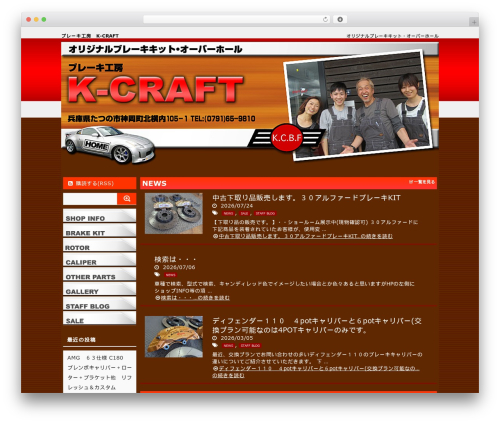This screenshot has height=423, width=500.
Task: Open the ROTOR menu item
Action: (x=99, y=245)
